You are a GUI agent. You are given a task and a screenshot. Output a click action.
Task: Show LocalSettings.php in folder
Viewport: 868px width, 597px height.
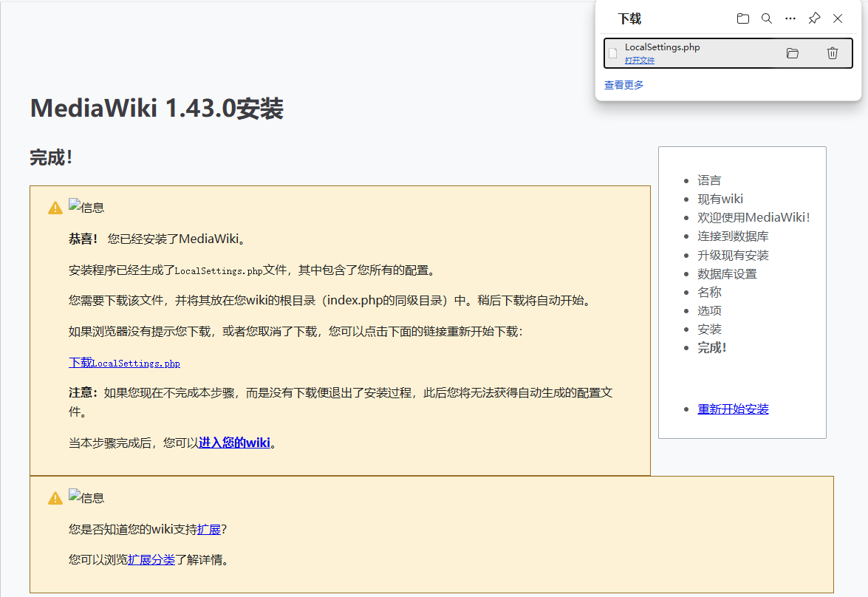coord(793,53)
